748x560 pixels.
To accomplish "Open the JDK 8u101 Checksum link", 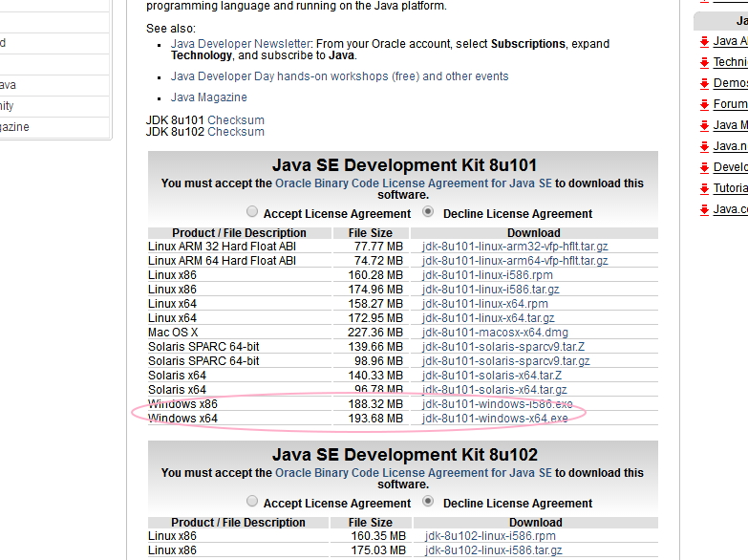I will click(x=236, y=120).
